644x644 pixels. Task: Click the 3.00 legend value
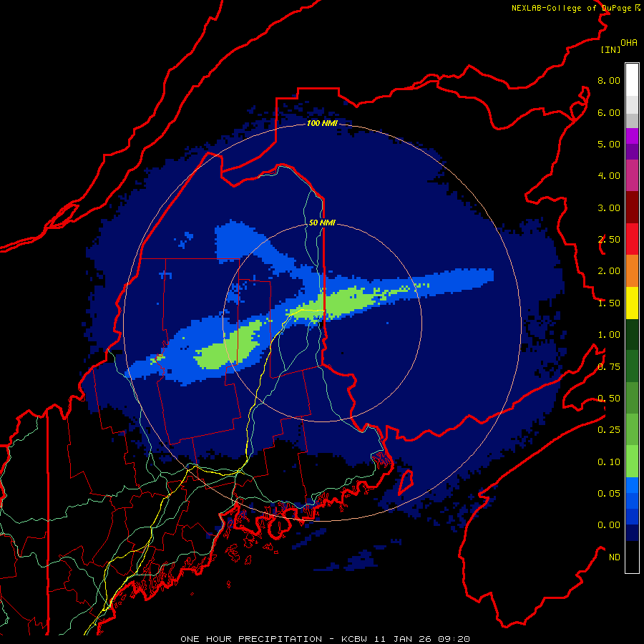tap(609, 208)
